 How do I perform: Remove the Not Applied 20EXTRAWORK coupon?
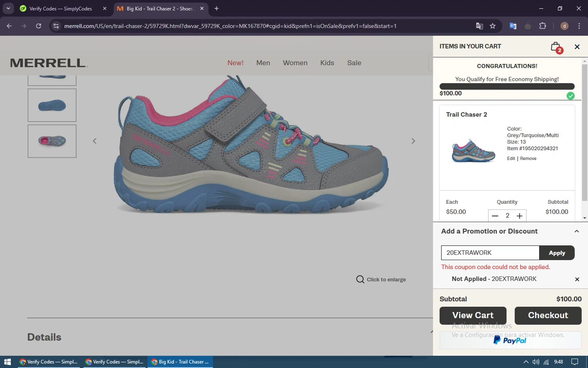[577, 279]
